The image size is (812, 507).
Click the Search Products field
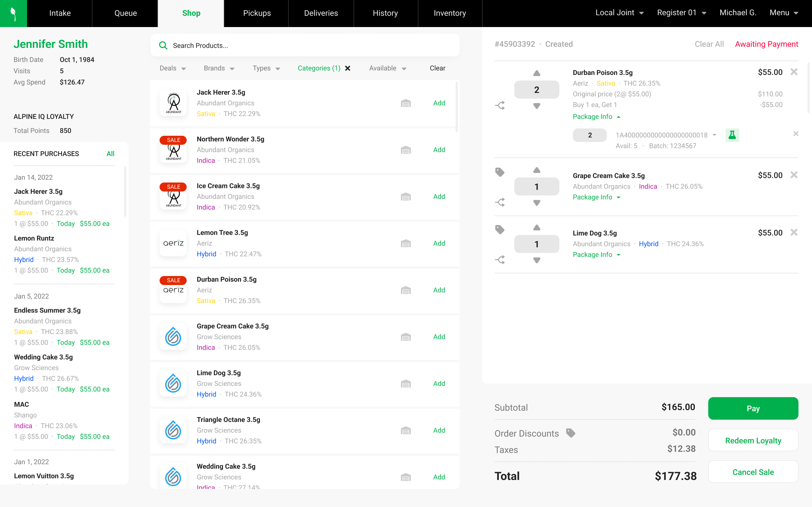[x=312, y=45]
